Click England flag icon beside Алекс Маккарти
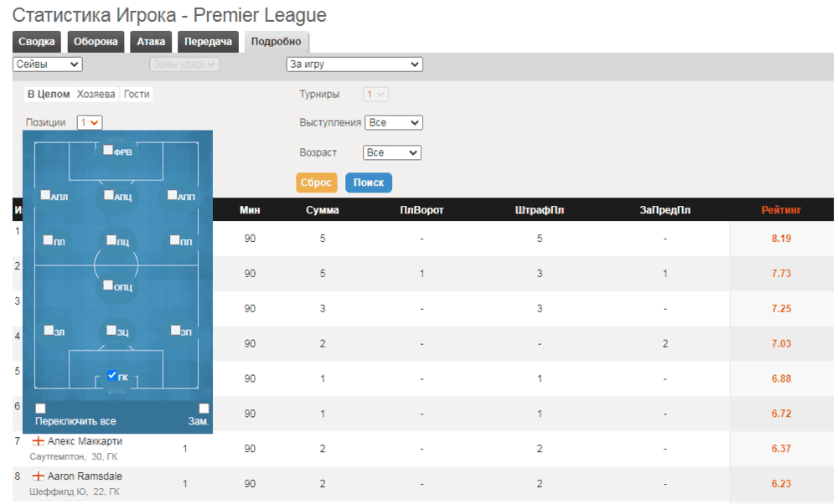Screen dimensions: 838x504 coord(38,441)
